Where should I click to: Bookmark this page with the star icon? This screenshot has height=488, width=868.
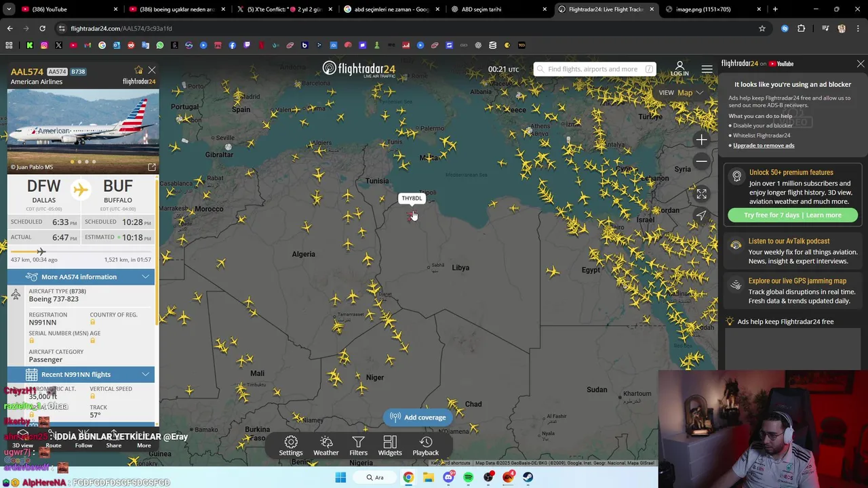click(x=762, y=28)
